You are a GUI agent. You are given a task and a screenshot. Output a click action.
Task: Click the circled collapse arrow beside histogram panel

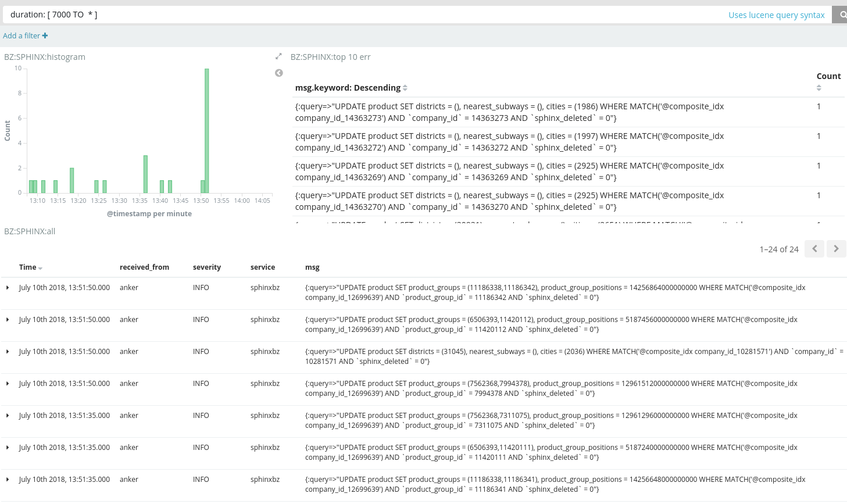pos(278,73)
